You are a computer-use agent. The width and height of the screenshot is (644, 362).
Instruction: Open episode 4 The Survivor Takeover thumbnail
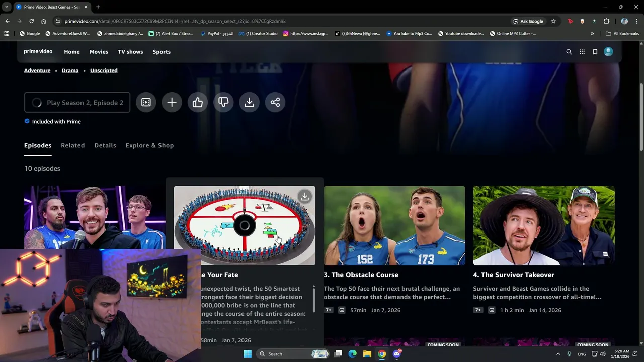[544, 225]
